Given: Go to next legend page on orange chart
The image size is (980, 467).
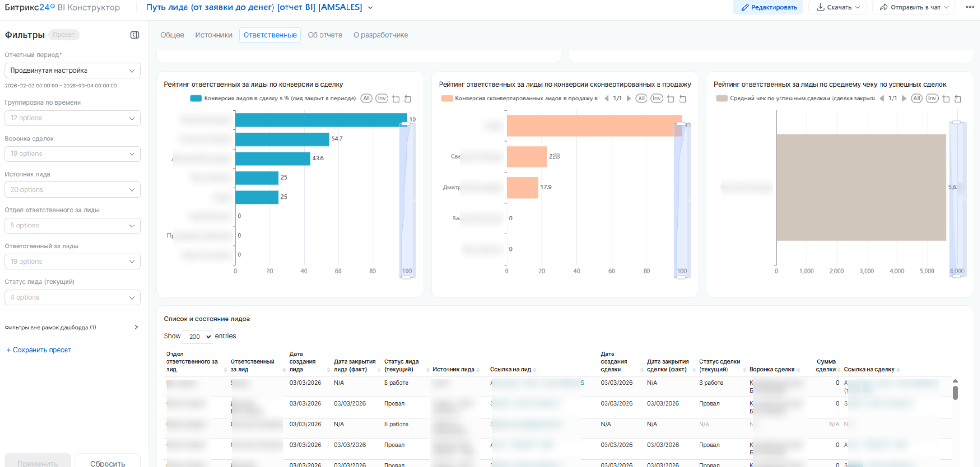Looking at the screenshot, I should tap(629, 99).
